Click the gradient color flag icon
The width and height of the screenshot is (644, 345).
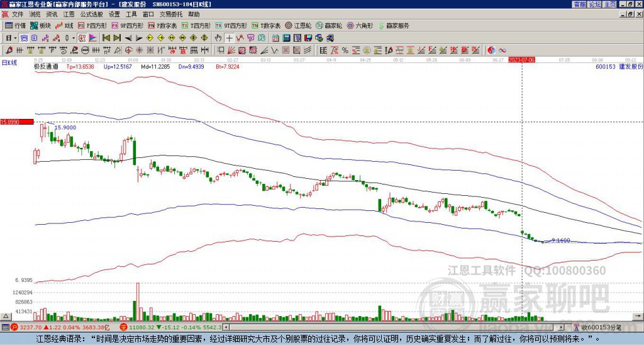click(x=93, y=38)
